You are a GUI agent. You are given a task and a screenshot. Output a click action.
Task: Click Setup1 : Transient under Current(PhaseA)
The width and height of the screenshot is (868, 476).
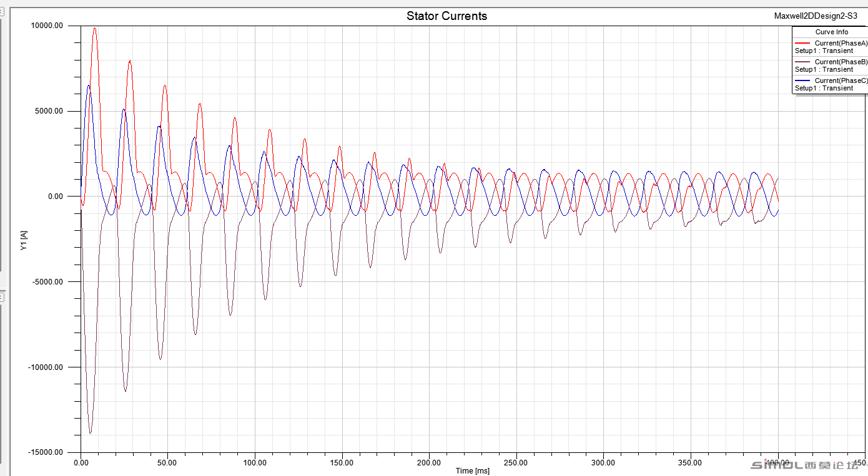pyautogui.click(x=824, y=51)
